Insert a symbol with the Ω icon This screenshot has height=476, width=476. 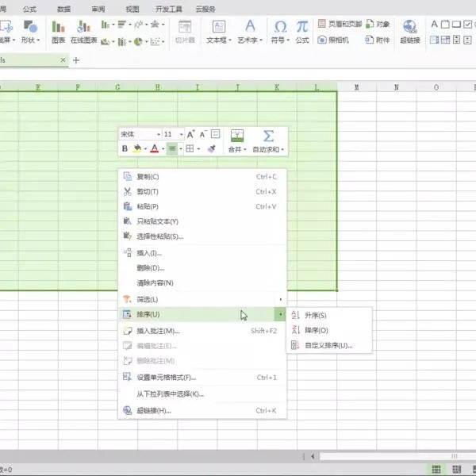point(280,26)
